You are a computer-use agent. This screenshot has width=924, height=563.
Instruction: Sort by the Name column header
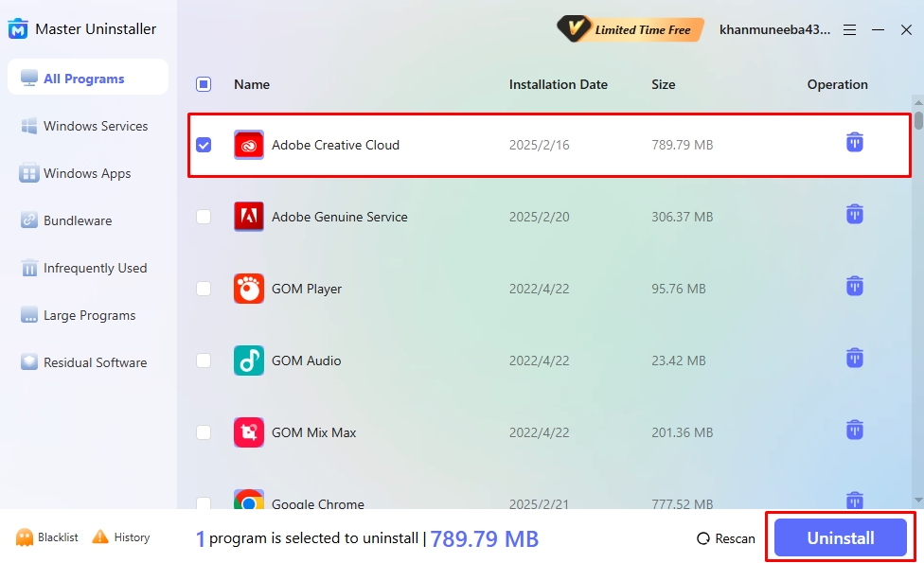click(x=252, y=84)
